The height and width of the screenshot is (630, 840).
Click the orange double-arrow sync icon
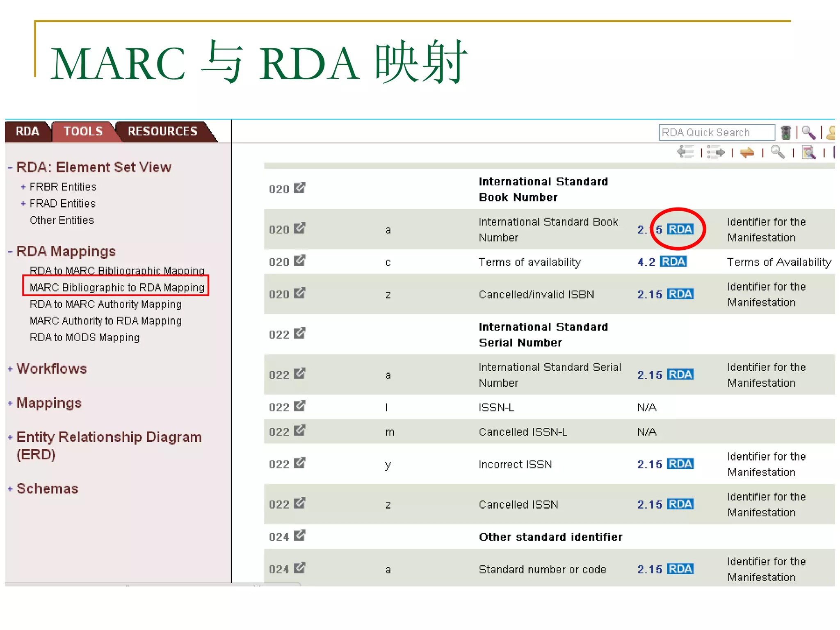pyautogui.click(x=747, y=153)
